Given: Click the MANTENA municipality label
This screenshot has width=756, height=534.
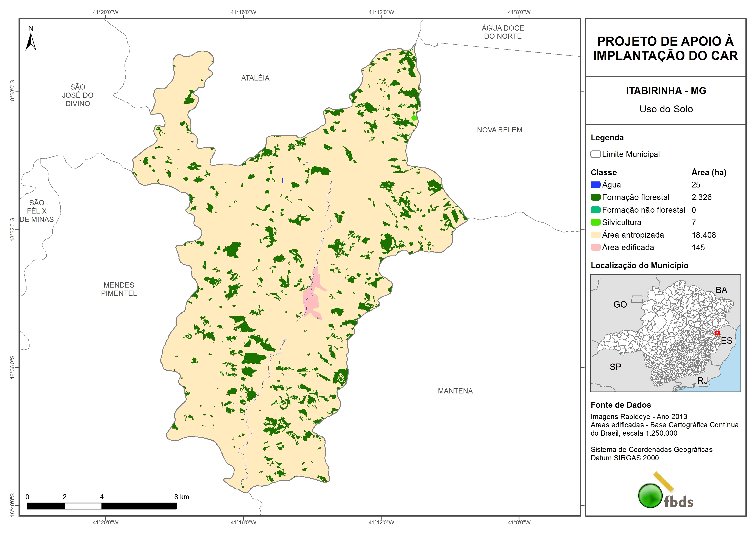Looking at the screenshot, I should pos(455,391).
